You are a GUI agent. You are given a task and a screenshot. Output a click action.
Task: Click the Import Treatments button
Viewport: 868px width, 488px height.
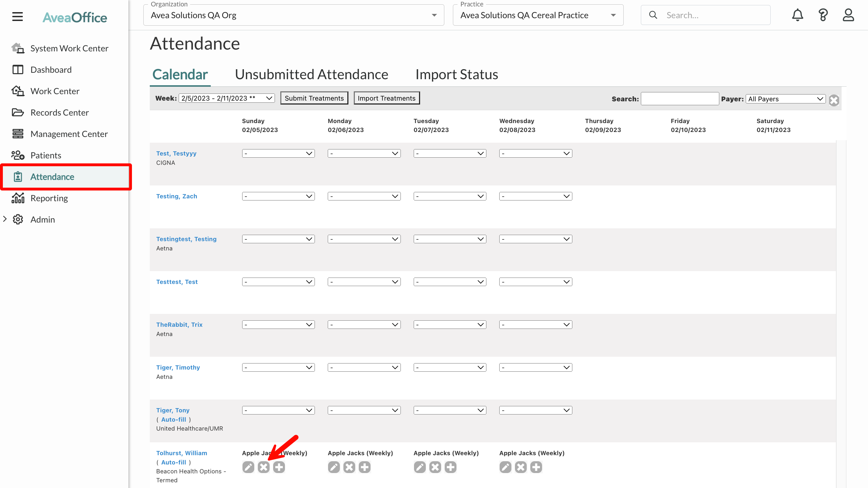(387, 98)
